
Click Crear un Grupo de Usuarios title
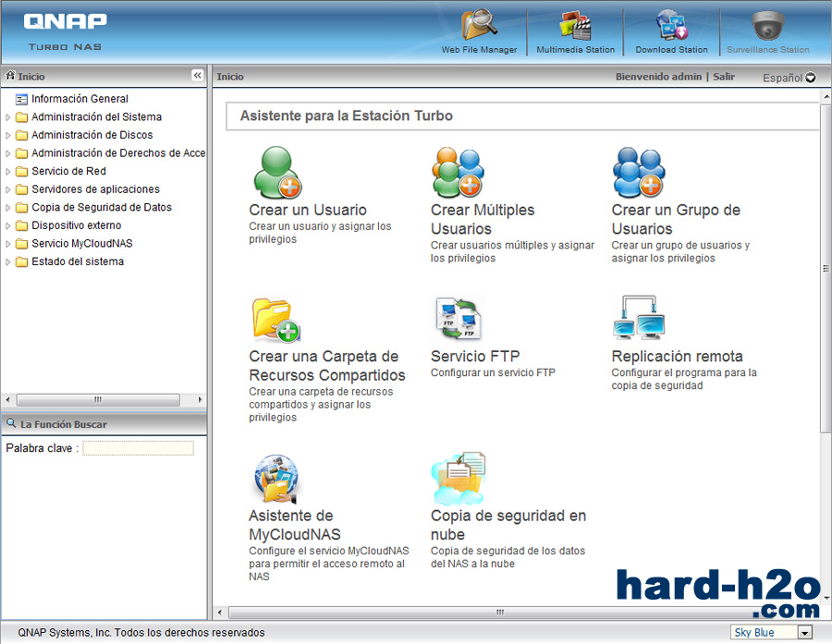pyautogui.click(x=676, y=219)
